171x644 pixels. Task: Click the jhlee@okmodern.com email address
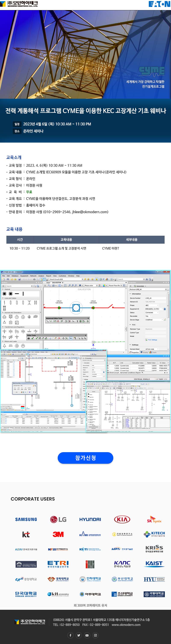(90, 212)
